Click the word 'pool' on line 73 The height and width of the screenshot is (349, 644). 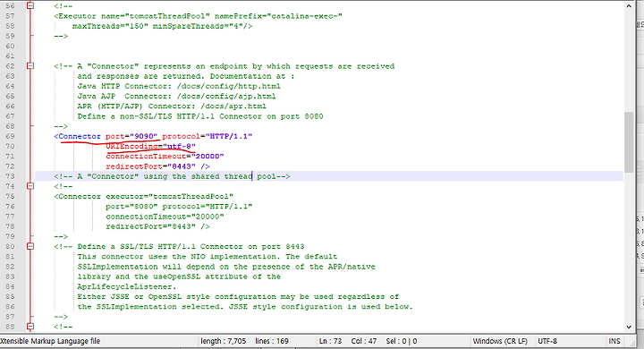click(x=267, y=176)
